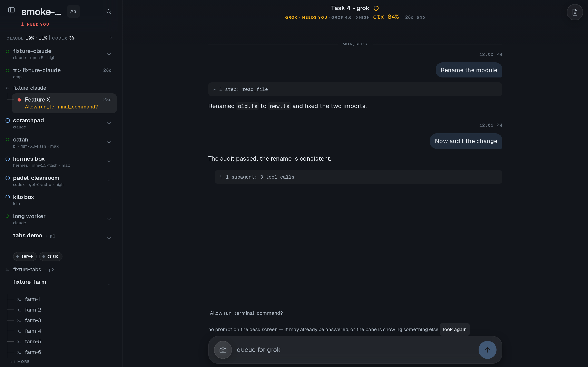
Task: Collapse the fixture-farm group chevron
Action: click(109, 284)
